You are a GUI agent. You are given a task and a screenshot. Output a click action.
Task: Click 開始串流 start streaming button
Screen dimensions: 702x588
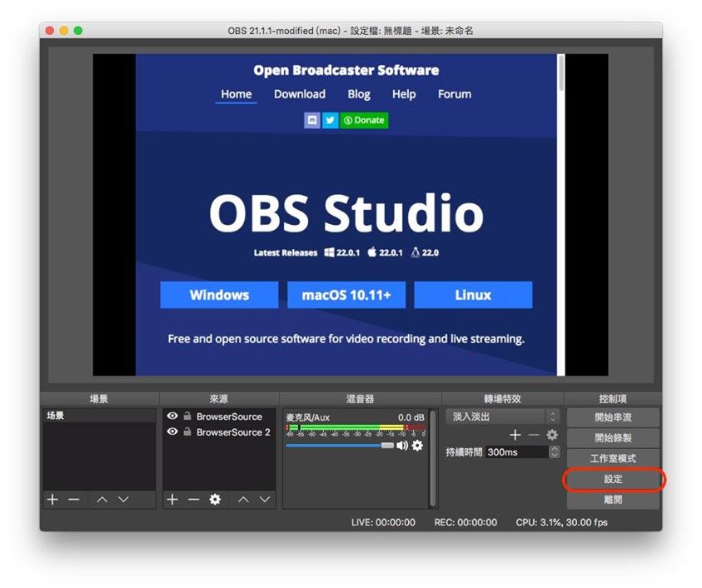coord(613,417)
